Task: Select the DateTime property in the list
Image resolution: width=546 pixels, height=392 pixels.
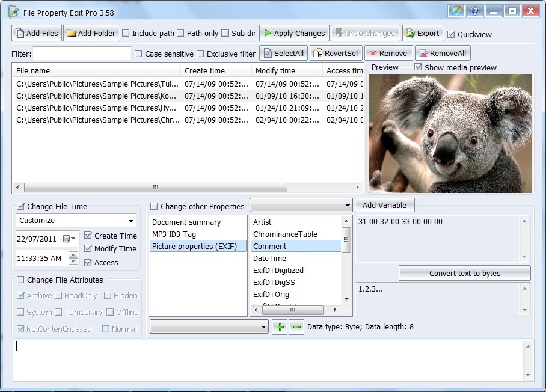Action: 269,258
